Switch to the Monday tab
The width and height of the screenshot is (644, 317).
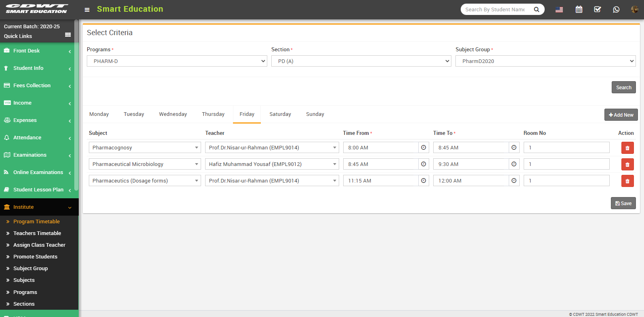[99, 114]
